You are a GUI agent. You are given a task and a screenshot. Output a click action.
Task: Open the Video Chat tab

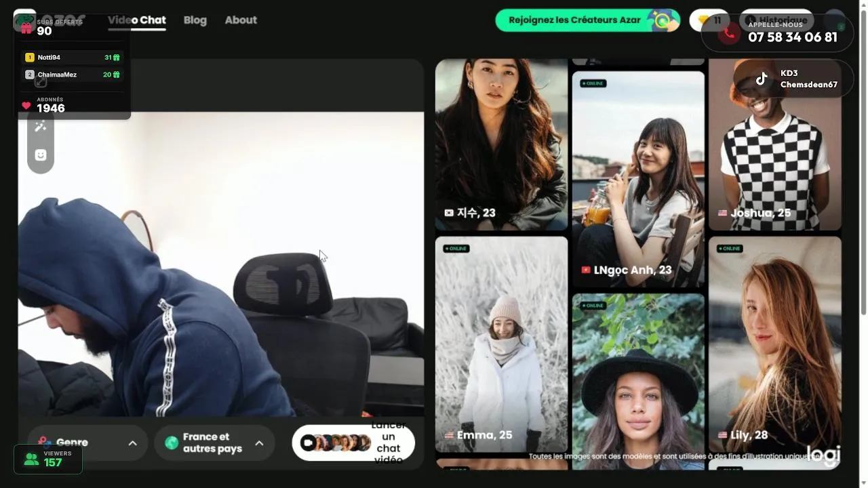pyautogui.click(x=136, y=20)
